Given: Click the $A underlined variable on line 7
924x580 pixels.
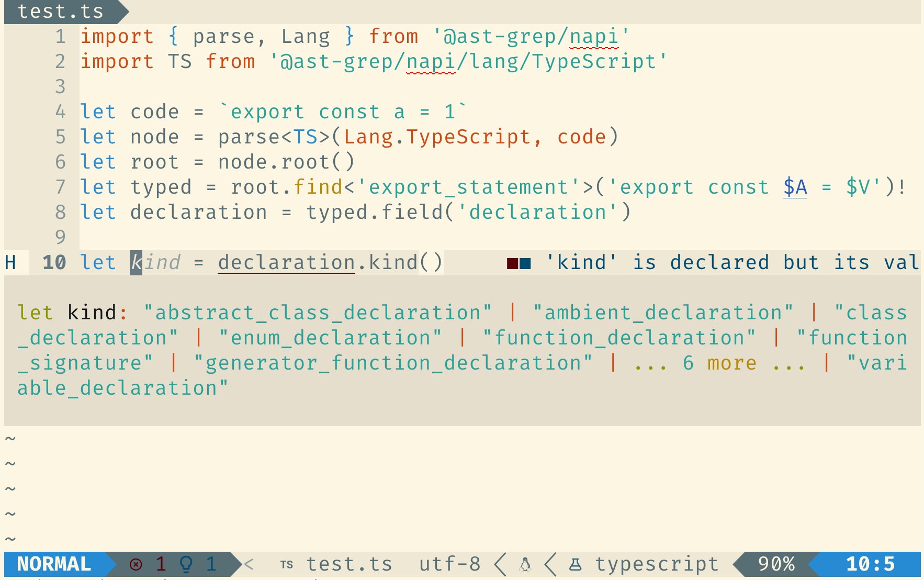Looking at the screenshot, I should coord(795,187).
